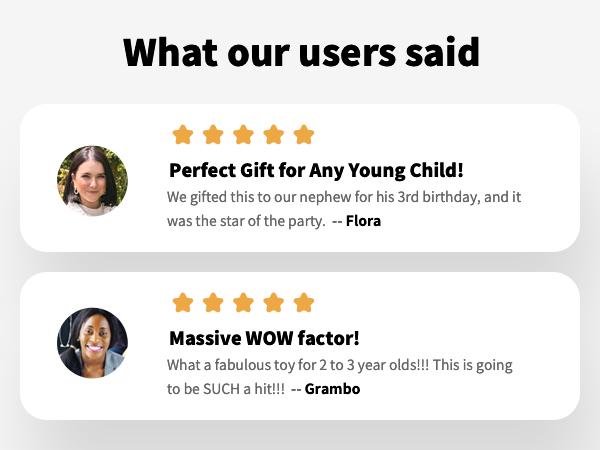
Task: Click the fifth star in Grambo's rating
Action: 304,302
